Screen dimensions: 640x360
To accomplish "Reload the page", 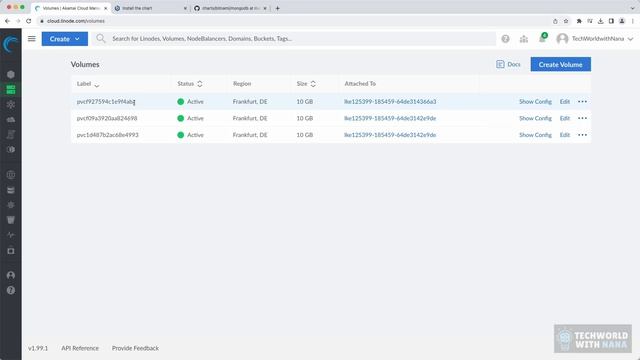I will [x=28, y=21].
